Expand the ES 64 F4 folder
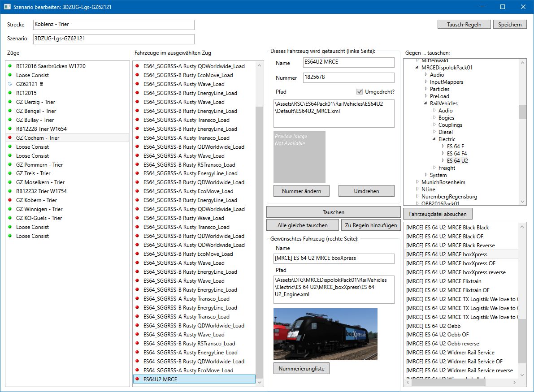 [x=443, y=154]
